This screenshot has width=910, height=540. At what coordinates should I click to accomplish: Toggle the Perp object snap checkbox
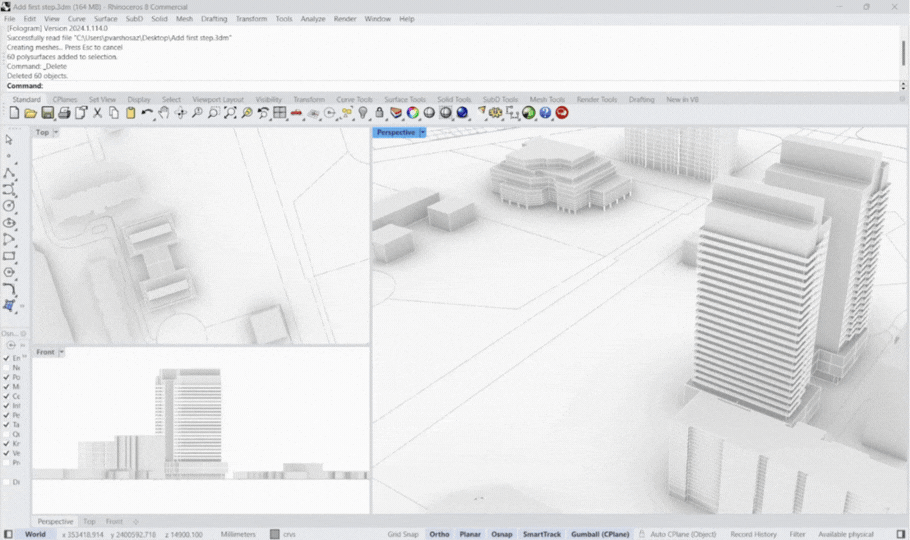point(6,415)
